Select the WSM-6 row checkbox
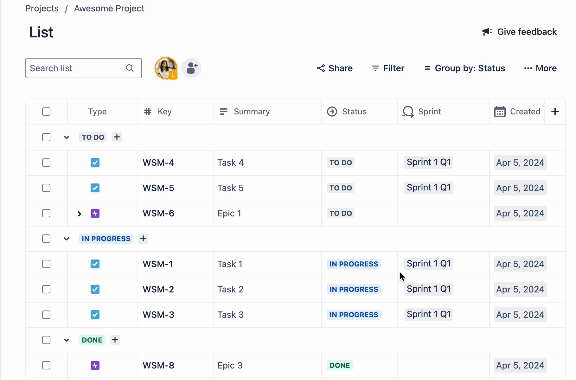 coord(46,213)
